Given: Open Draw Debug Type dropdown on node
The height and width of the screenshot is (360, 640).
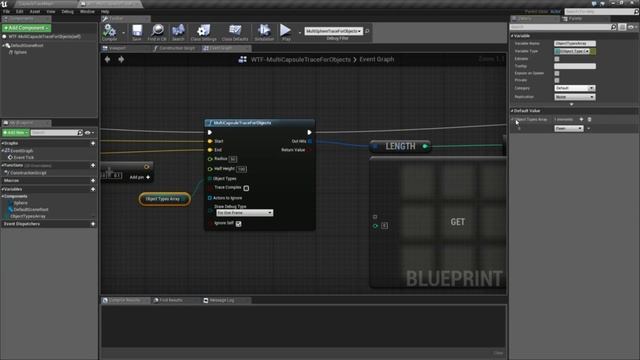Looking at the screenshot, I should (x=244, y=213).
